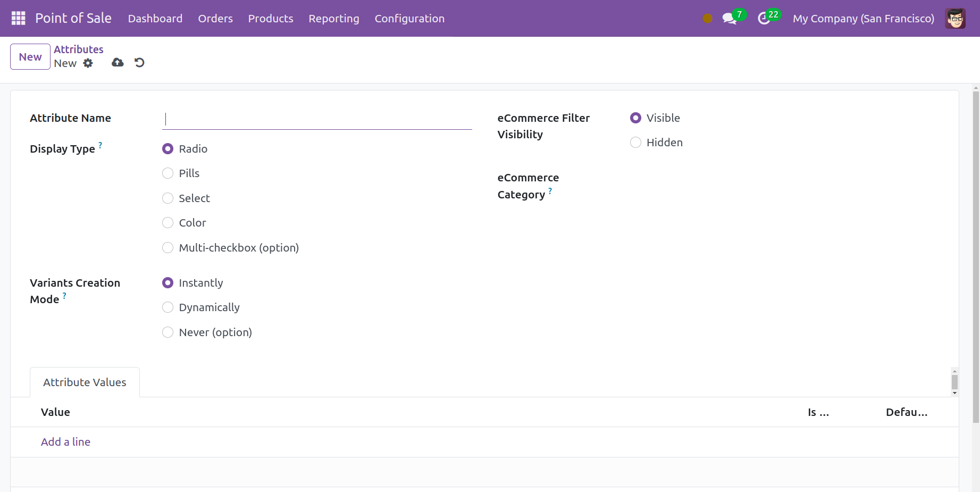
Task: Save record with the cloud upload icon
Action: pyautogui.click(x=118, y=63)
